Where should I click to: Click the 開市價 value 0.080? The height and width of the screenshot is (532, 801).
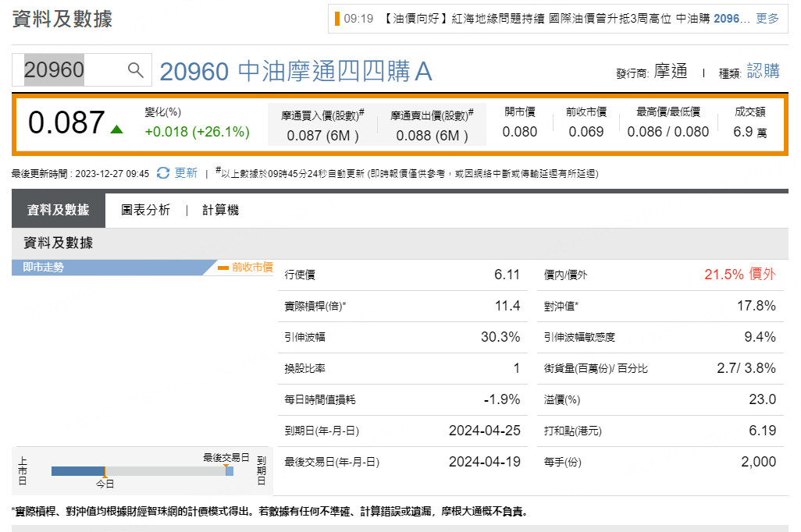pos(519,132)
